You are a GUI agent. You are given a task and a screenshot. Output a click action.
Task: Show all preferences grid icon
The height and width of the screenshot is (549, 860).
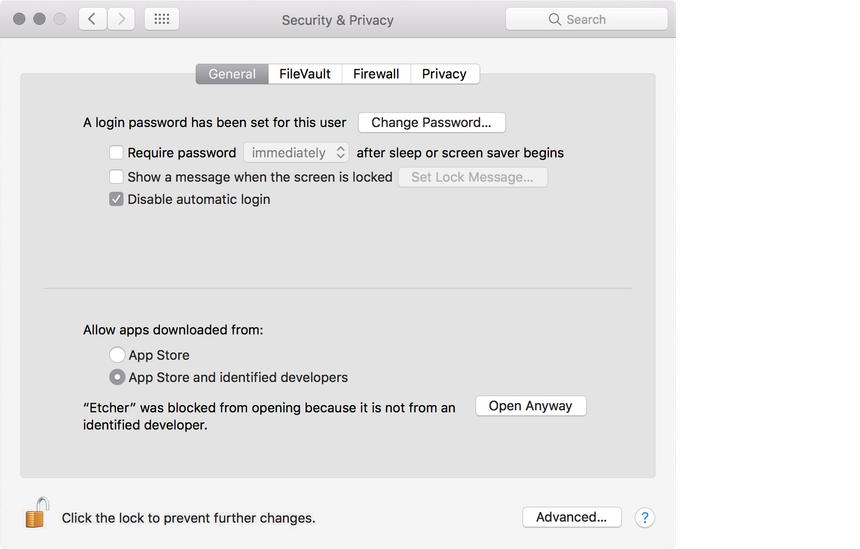(x=162, y=19)
